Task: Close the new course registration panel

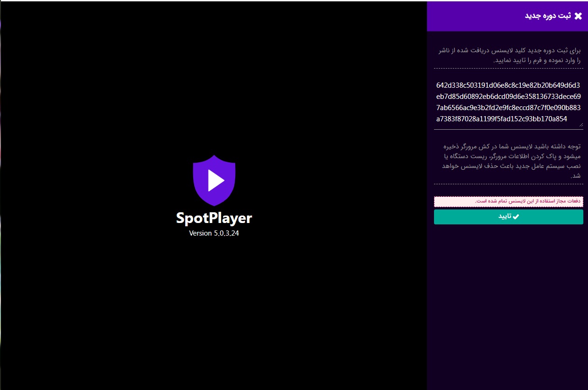Action: click(x=578, y=16)
